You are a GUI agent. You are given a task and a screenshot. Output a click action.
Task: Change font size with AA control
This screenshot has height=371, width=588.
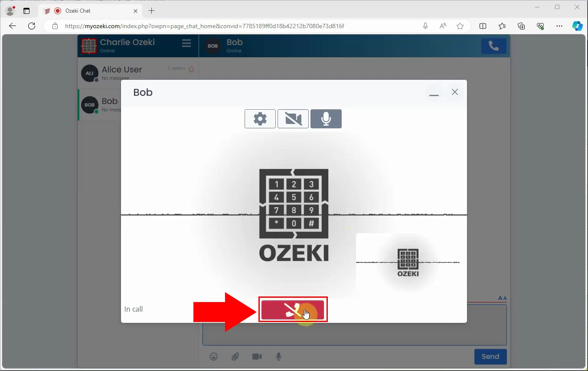point(502,298)
